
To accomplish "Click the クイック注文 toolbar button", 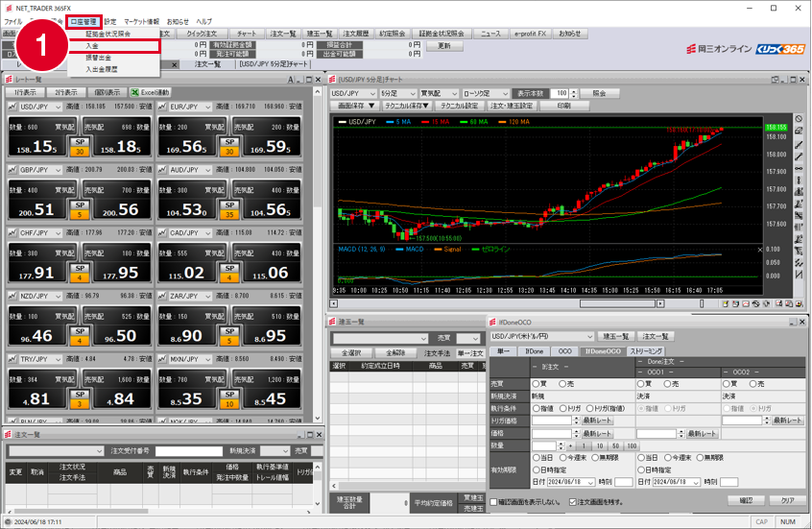I will (202, 34).
